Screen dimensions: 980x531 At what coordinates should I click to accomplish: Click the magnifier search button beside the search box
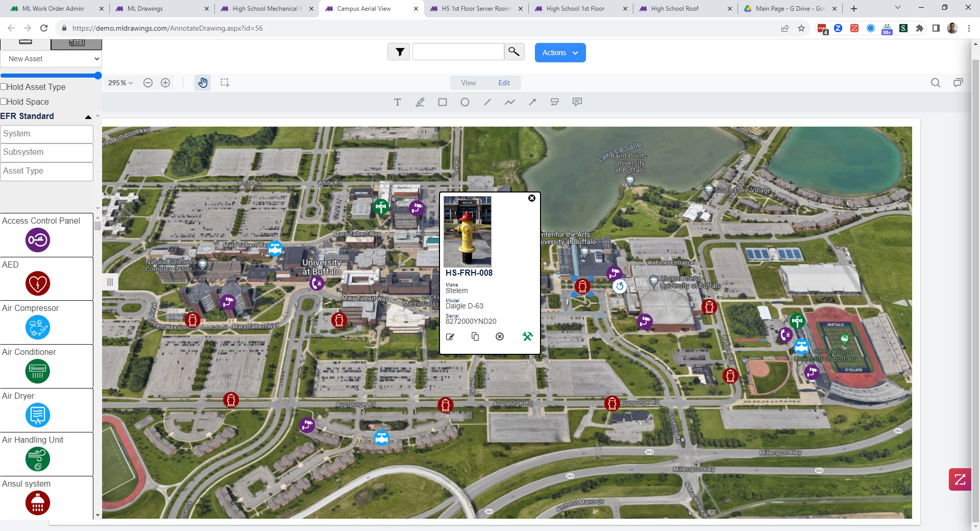(514, 52)
